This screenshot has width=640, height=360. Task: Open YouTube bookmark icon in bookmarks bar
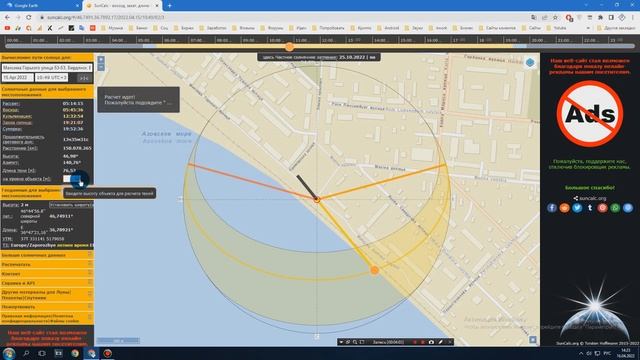(7, 28)
